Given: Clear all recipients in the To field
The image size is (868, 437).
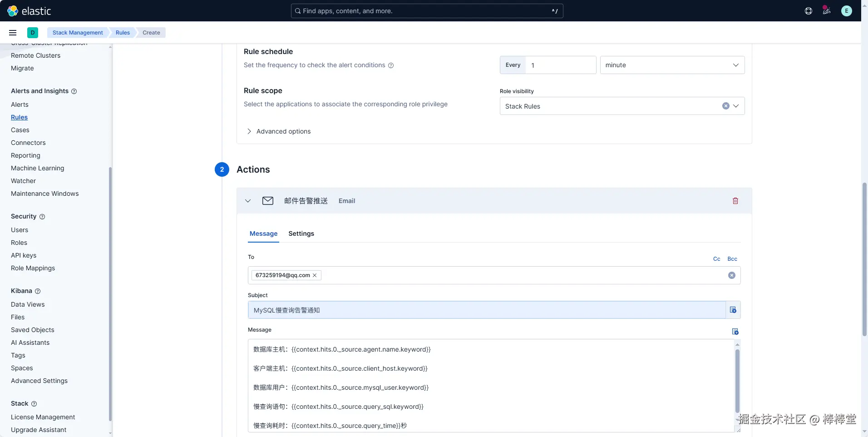Looking at the screenshot, I should [732, 275].
